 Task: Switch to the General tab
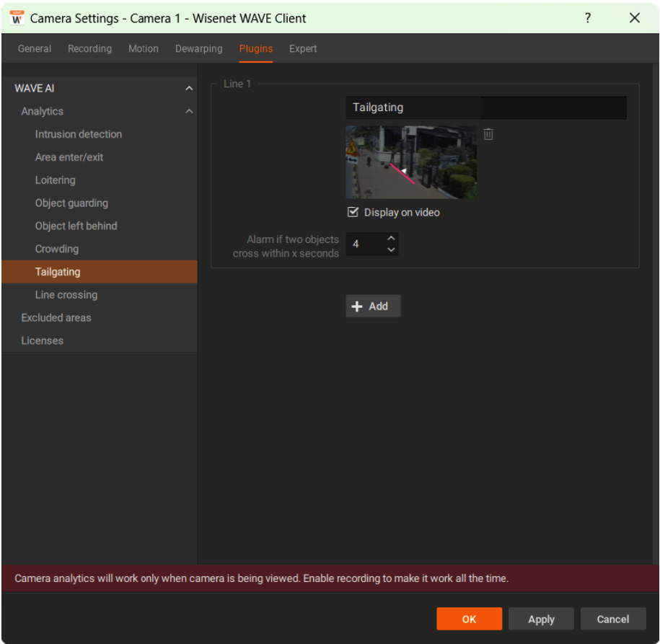click(35, 49)
